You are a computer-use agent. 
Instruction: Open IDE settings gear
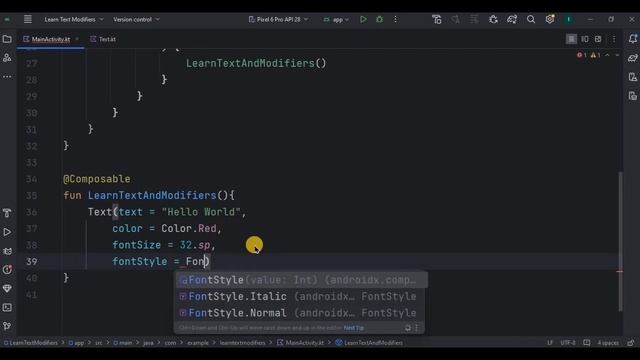[550, 19]
